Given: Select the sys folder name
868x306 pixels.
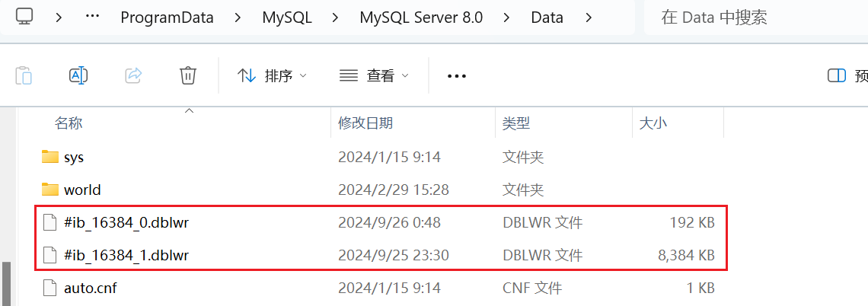Looking at the screenshot, I should [74, 158].
